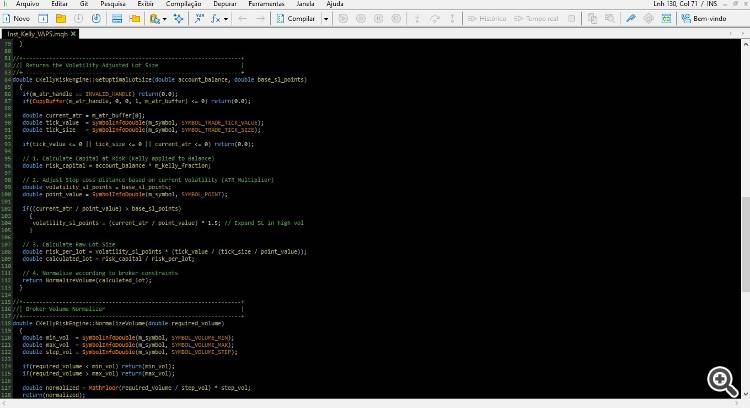Click the compare files icon

(x=592, y=19)
